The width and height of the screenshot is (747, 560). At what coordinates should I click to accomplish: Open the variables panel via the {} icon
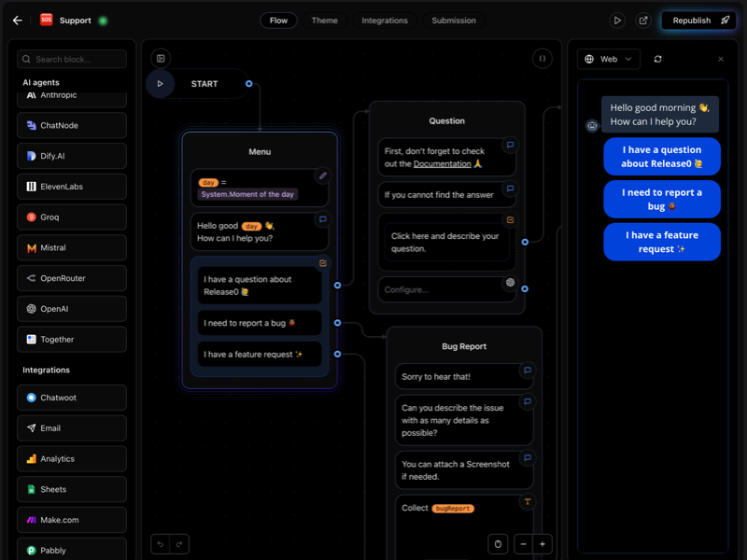click(543, 58)
